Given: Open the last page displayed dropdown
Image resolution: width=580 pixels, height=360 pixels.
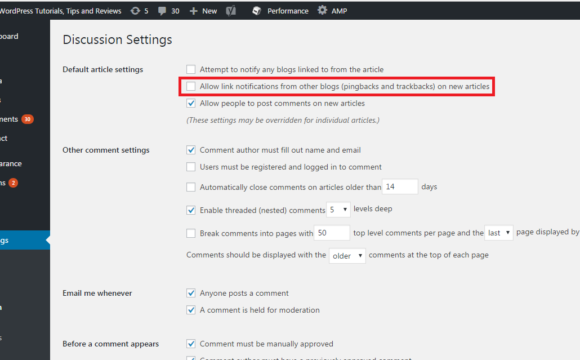Looking at the screenshot, I should click(x=499, y=233).
